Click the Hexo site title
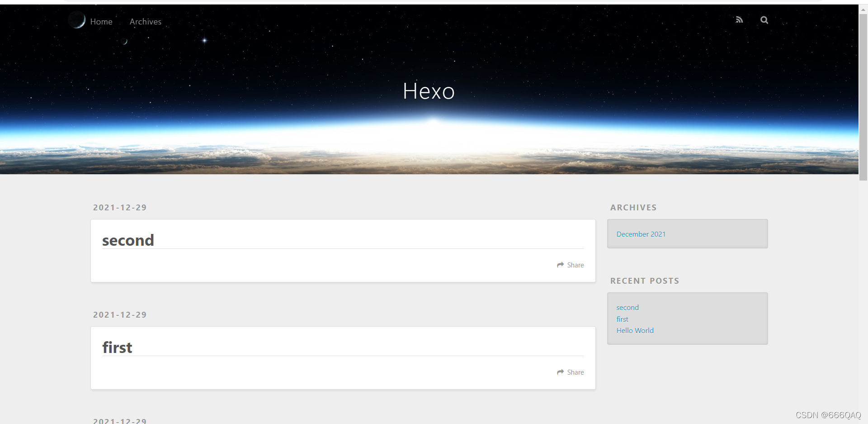Viewport: 868px width, 424px height. tap(429, 91)
